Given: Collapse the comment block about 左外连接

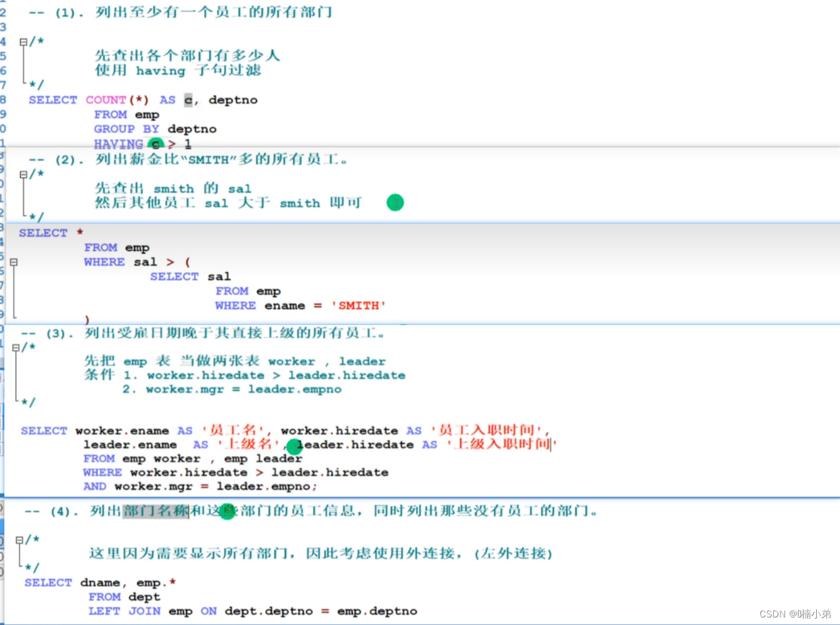Looking at the screenshot, I should click(x=19, y=540).
